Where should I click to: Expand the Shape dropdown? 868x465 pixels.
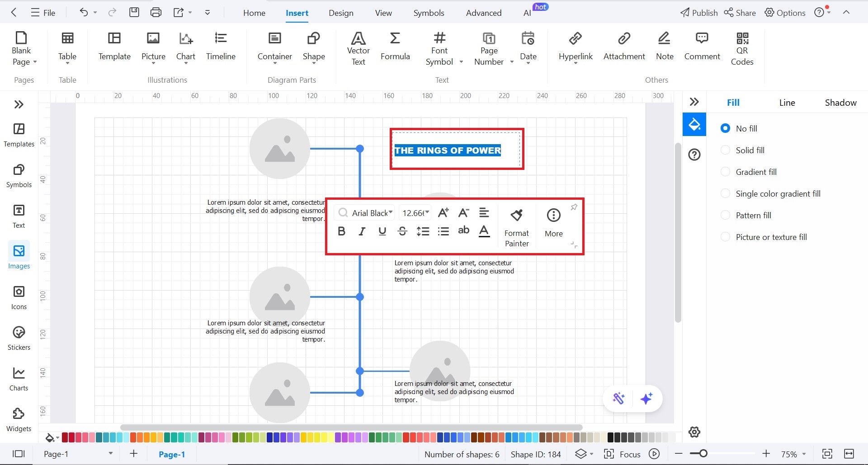(314, 63)
